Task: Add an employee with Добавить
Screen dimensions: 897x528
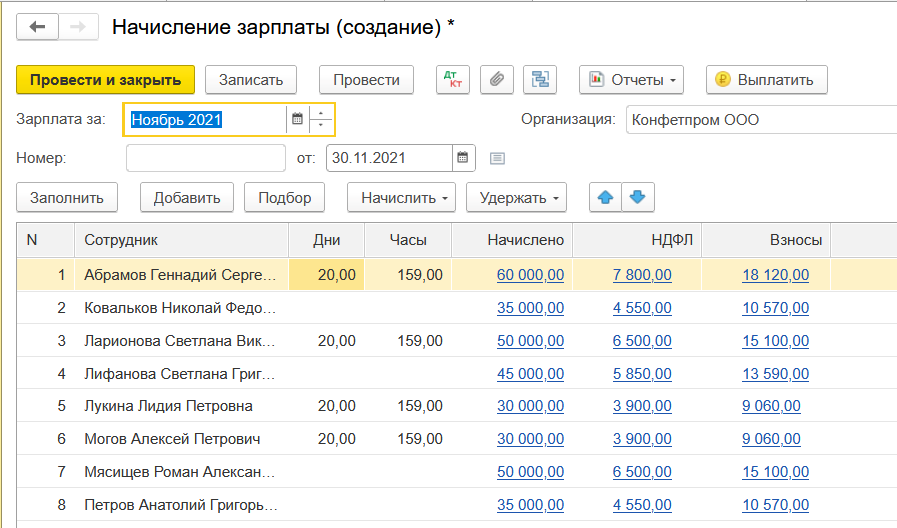Action: click(186, 197)
